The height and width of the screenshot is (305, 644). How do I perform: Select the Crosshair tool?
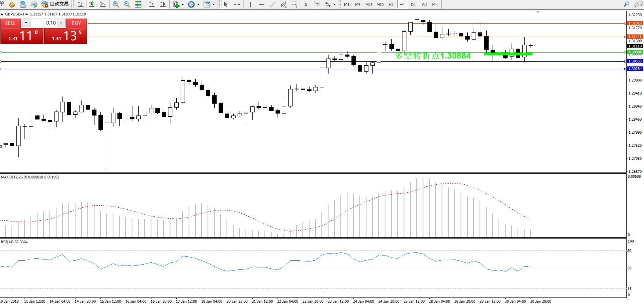237,4
